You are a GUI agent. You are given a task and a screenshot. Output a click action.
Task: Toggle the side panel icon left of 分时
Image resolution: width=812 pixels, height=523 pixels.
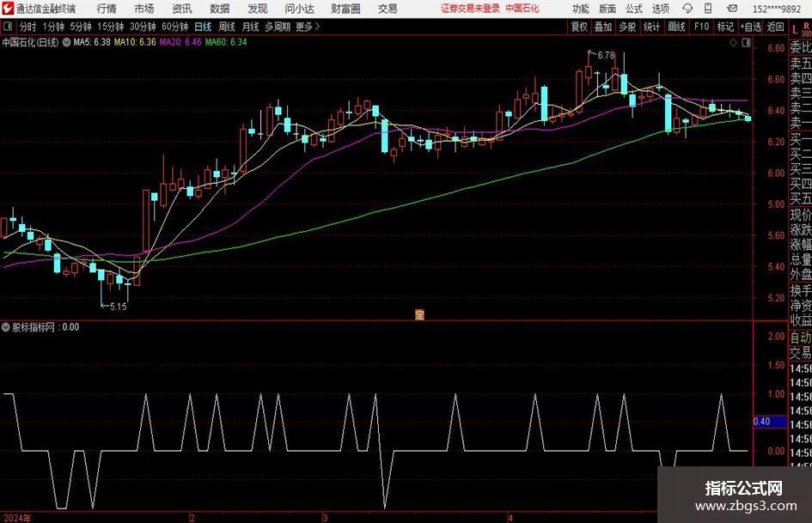(8, 27)
